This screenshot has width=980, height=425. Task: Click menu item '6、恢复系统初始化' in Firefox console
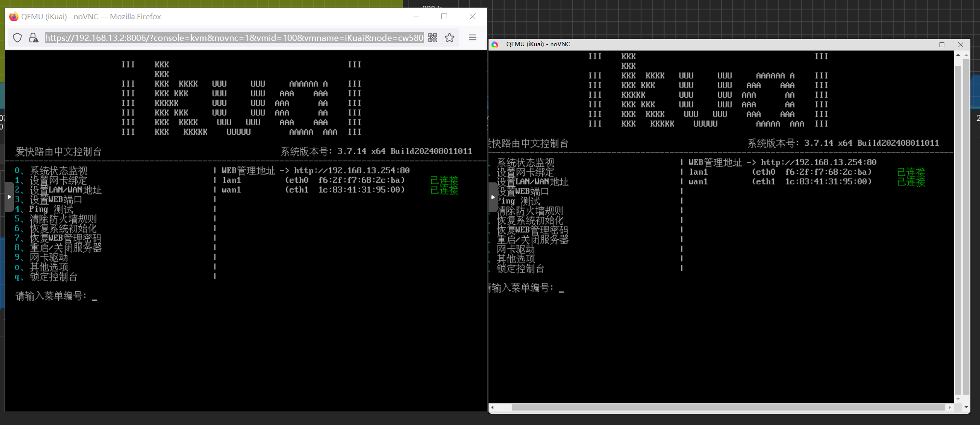(55, 229)
